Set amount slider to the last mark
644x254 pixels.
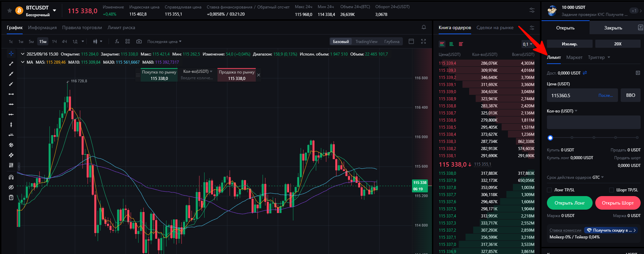tap(637, 137)
